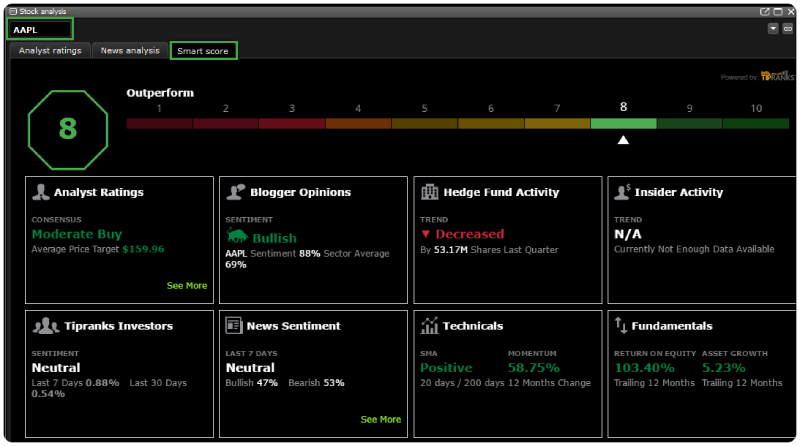Open See More in Analyst Ratings card
This screenshot has height=446, width=800.
click(187, 286)
